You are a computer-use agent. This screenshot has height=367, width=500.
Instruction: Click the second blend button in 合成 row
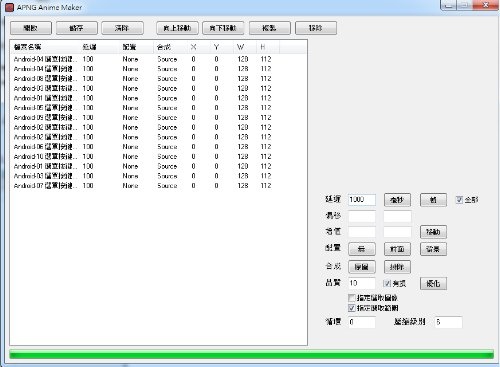397,267
